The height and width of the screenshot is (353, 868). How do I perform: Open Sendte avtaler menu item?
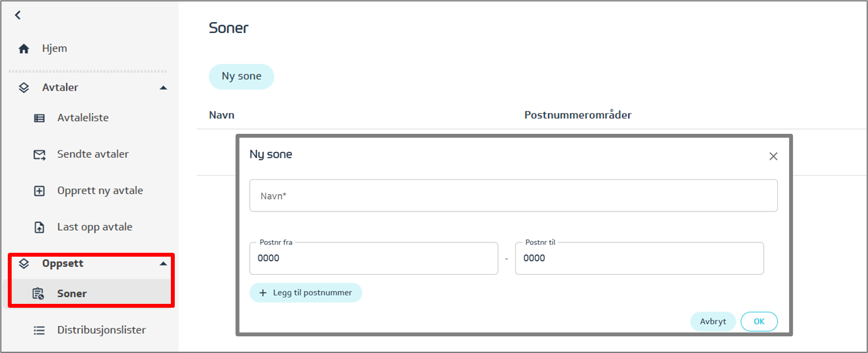(x=93, y=155)
